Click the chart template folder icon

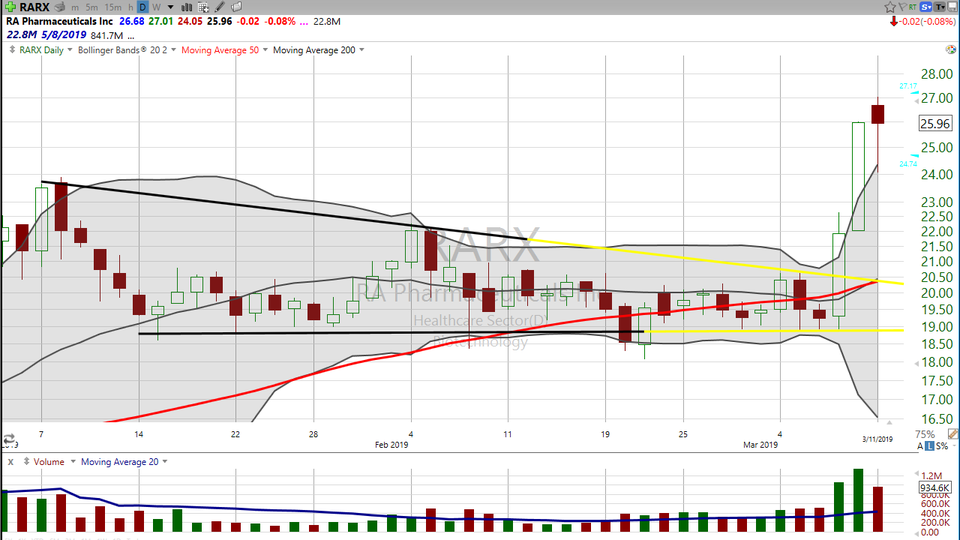[x=236, y=7]
